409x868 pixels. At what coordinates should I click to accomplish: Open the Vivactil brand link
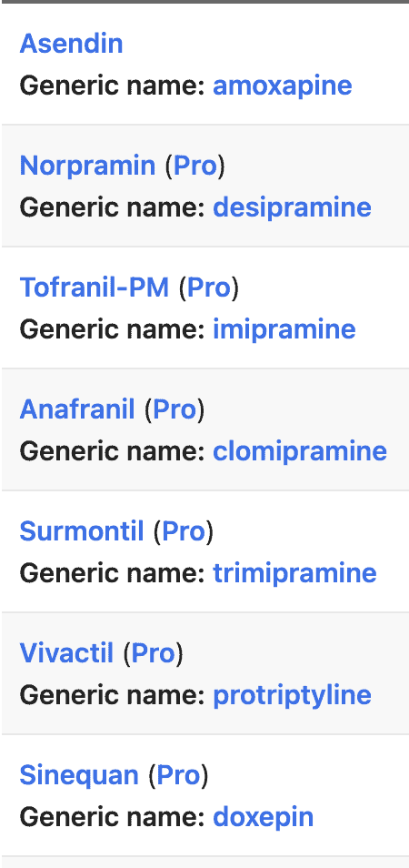pyautogui.click(x=66, y=652)
